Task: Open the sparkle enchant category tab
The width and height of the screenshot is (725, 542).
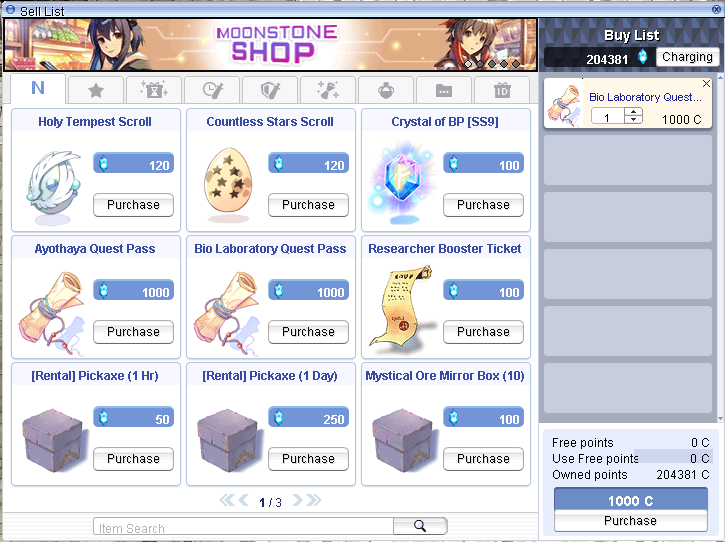Action: pyautogui.click(x=328, y=90)
